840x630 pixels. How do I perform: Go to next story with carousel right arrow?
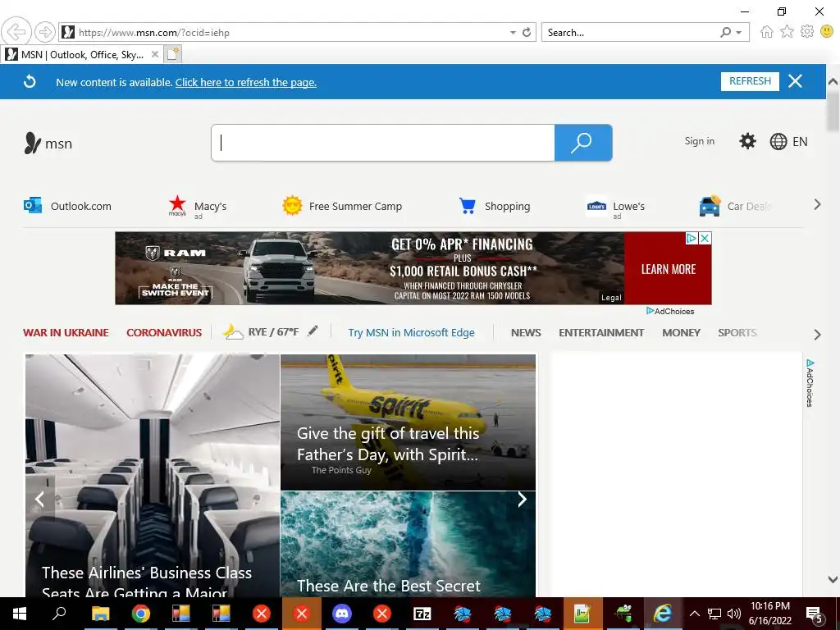(522, 500)
